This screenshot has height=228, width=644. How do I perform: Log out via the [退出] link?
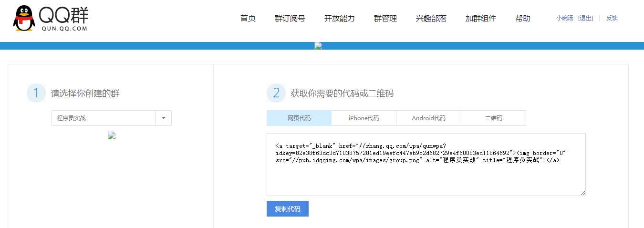click(x=585, y=18)
